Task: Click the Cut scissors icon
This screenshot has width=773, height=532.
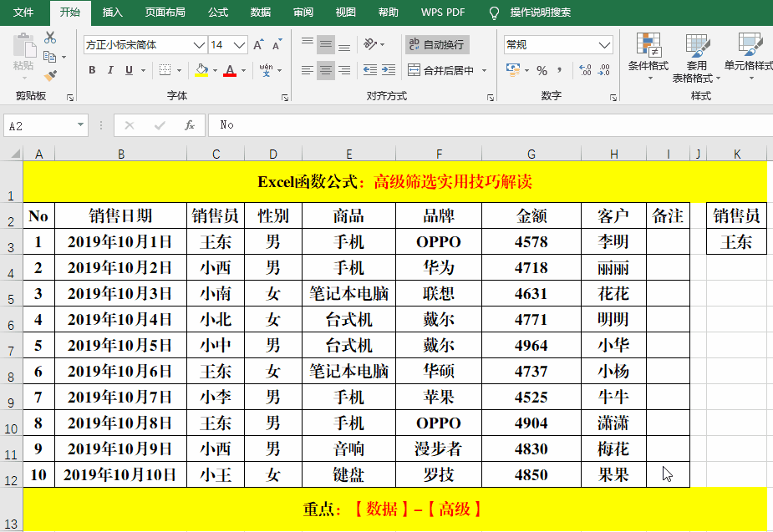Action: coord(50,38)
